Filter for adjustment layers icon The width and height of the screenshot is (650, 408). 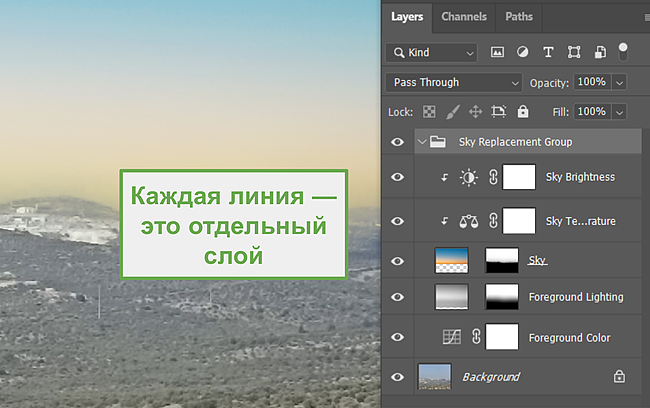[522, 52]
